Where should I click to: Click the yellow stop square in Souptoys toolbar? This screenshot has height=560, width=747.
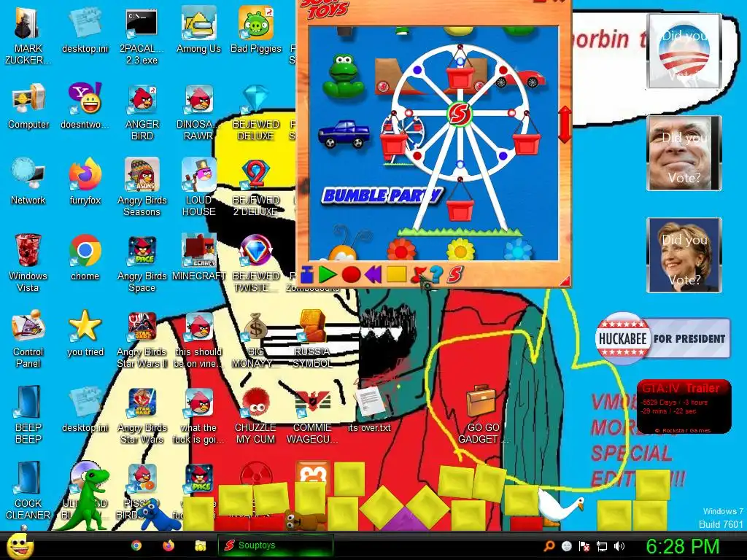point(396,274)
